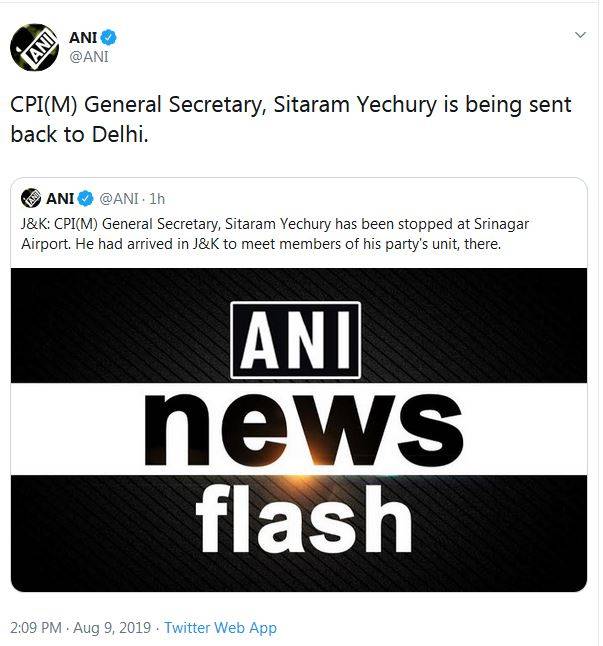Click the ANI profile avatar at top
The image size is (603, 646).
click(x=35, y=45)
